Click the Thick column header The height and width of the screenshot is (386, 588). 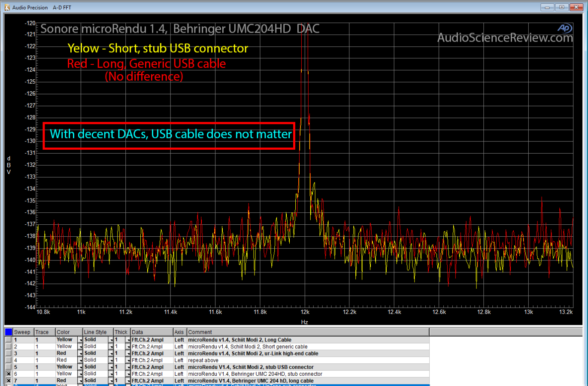tap(122, 332)
